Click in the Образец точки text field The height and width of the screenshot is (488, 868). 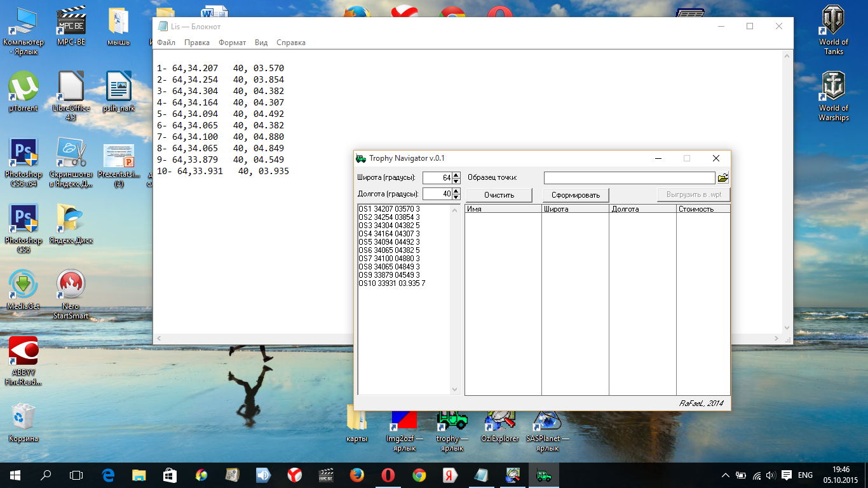pos(629,178)
